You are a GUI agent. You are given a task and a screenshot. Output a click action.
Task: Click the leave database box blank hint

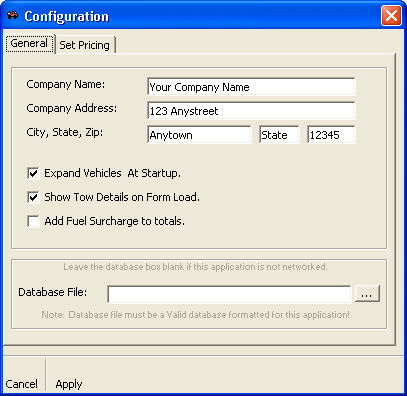tap(195, 267)
